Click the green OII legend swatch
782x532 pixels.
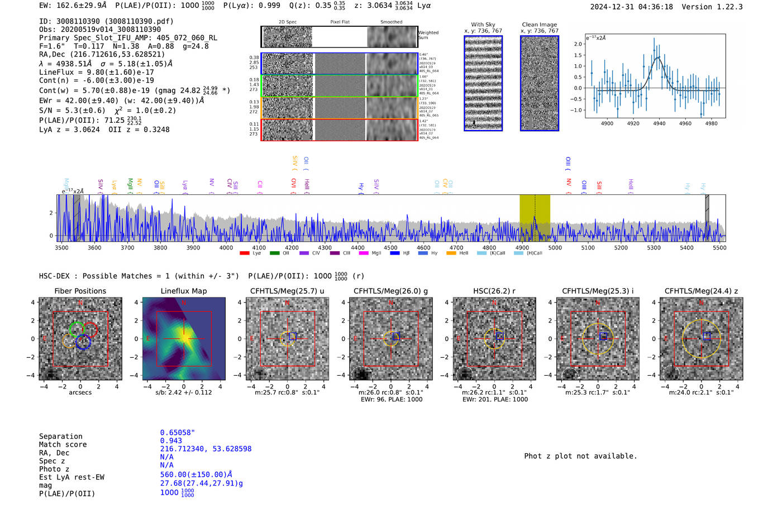pos(274,253)
